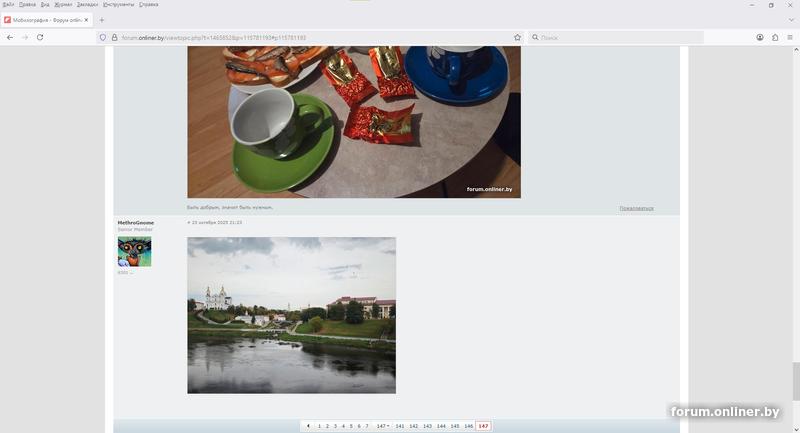Click MethroGnome's avatar image
800x433 pixels.
click(x=134, y=251)
